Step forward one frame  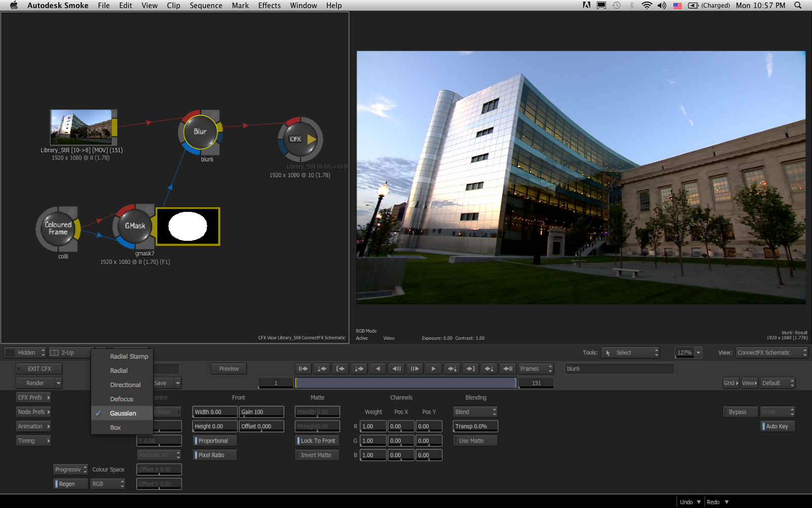tap(415, 369)
